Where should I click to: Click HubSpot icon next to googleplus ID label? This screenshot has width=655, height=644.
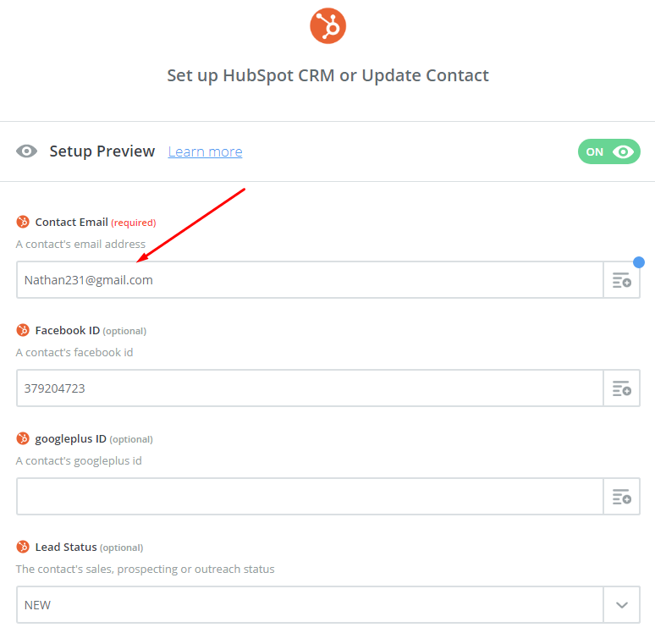click(23, 439)
